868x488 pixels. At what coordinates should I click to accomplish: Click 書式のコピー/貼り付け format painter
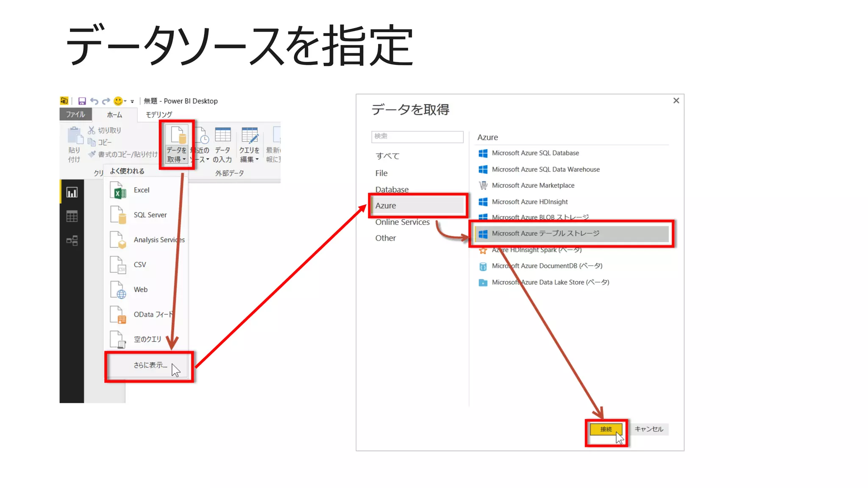(x=123, y=154)
